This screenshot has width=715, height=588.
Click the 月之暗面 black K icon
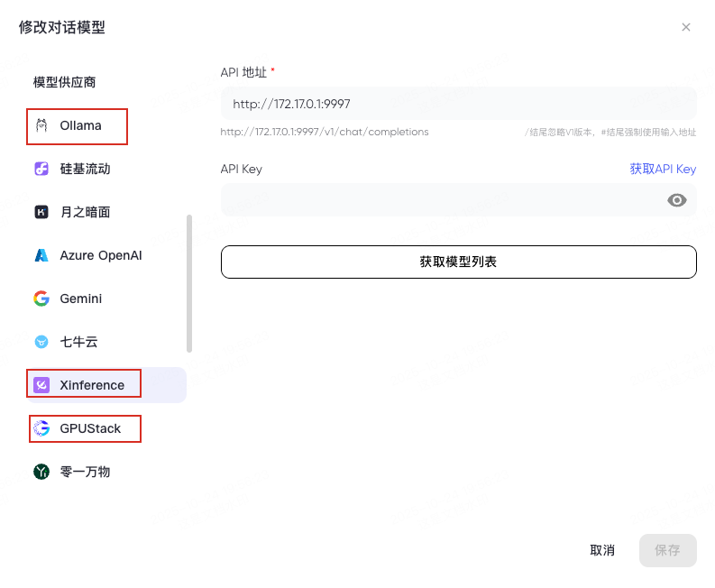(x=41, y=212)
